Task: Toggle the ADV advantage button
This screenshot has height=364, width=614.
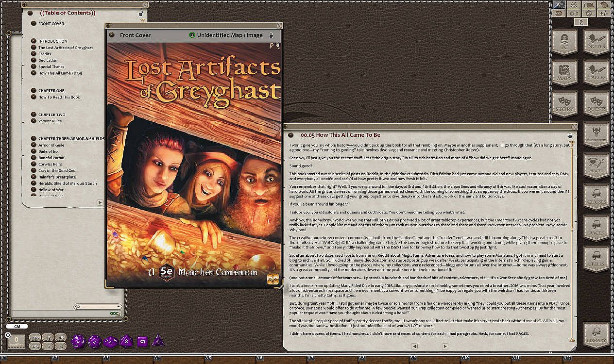Action: pos(35,337)
